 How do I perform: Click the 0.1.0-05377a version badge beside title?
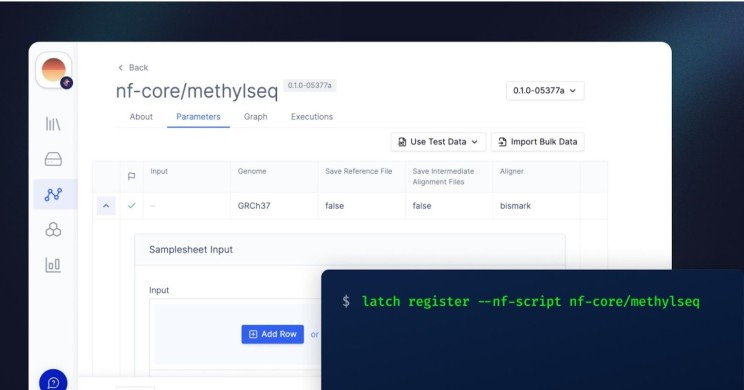309,85
